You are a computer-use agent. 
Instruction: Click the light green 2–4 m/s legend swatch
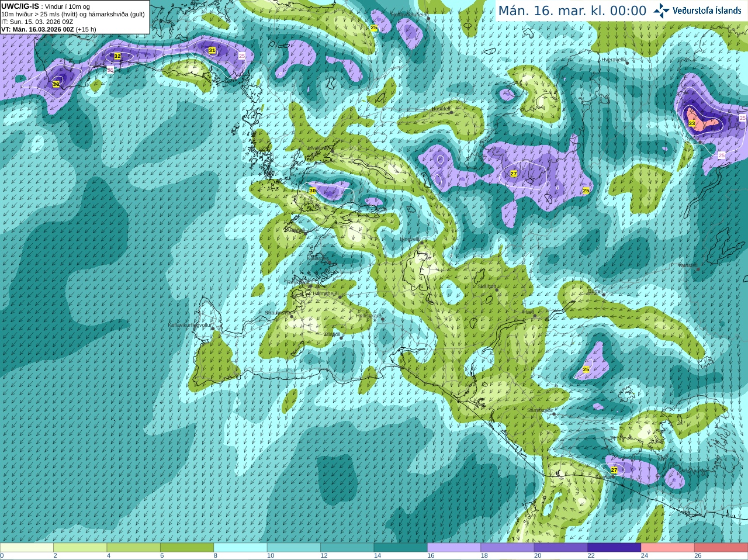(x=80, y=548)
